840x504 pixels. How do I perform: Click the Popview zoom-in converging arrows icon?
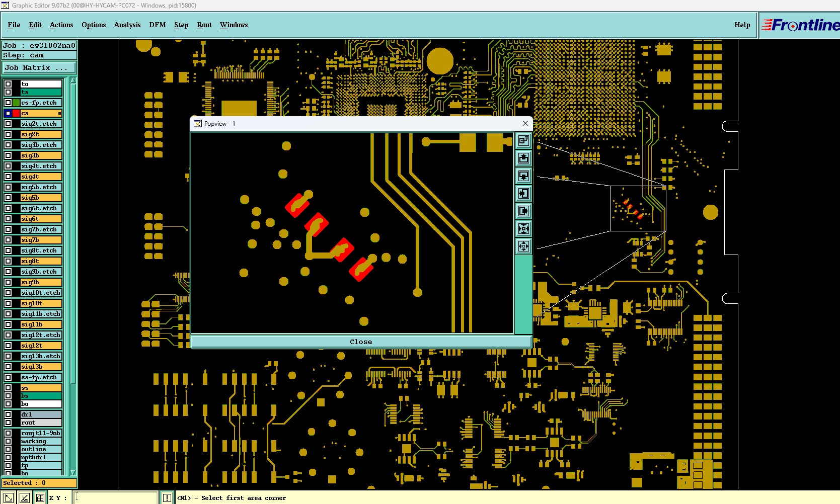click(523, 229)
